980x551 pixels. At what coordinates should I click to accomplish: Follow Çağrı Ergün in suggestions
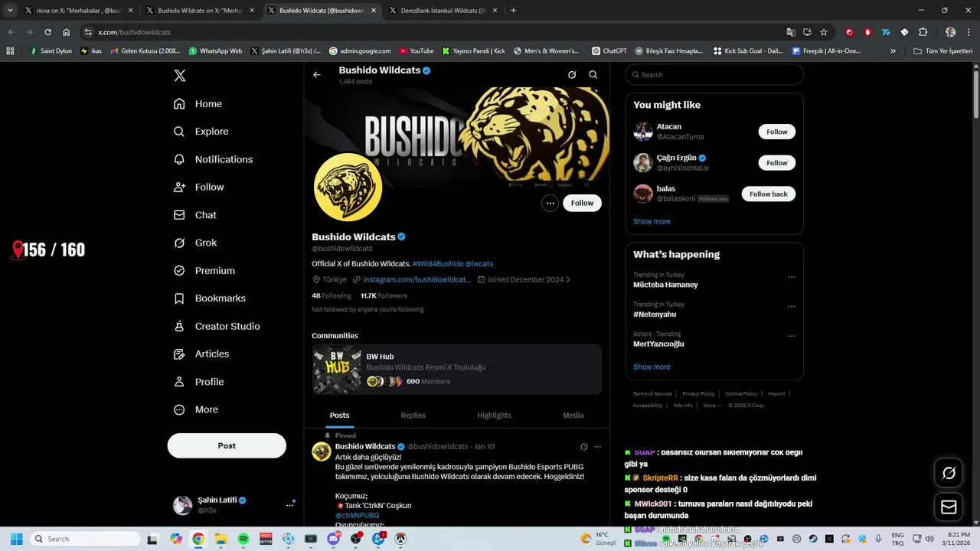[x=777, y=163]
